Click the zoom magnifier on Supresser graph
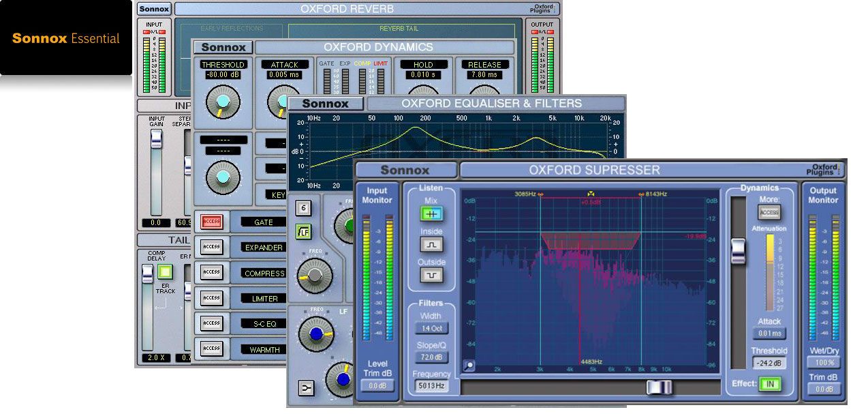 (469, 366)
